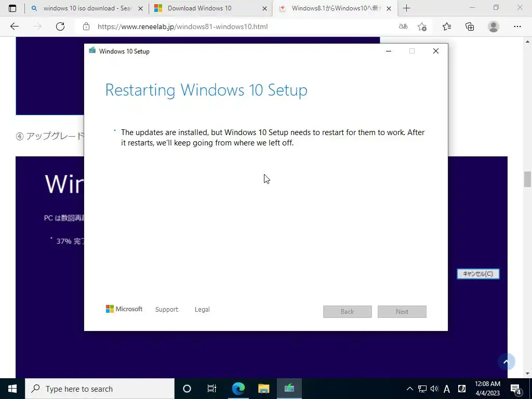The height and width of the screenshot is (399, 532).
Task: Add this page to favorites
Action: pos(422,26)
